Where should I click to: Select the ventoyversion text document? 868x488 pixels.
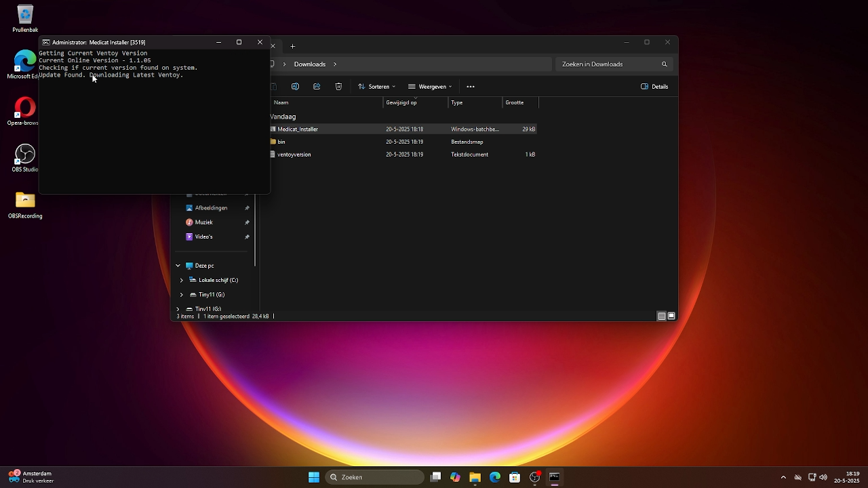tap(294, 155)
